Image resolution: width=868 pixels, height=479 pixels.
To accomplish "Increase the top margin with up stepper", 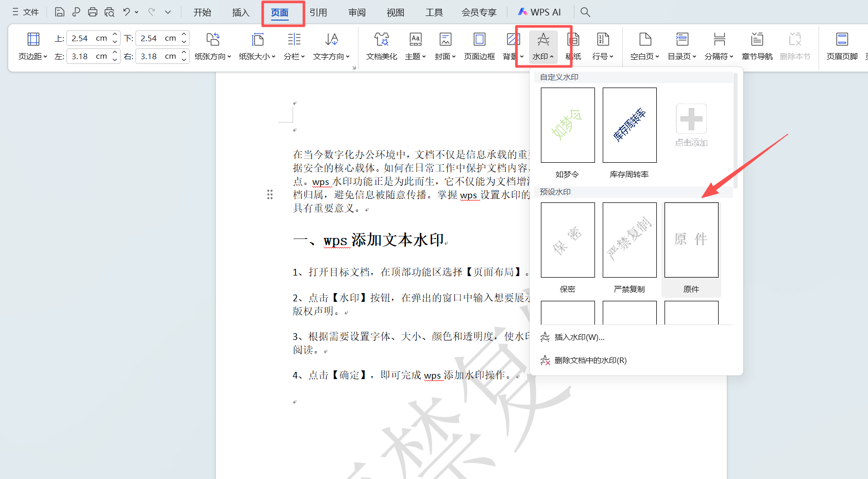I will tap(115, 35).
